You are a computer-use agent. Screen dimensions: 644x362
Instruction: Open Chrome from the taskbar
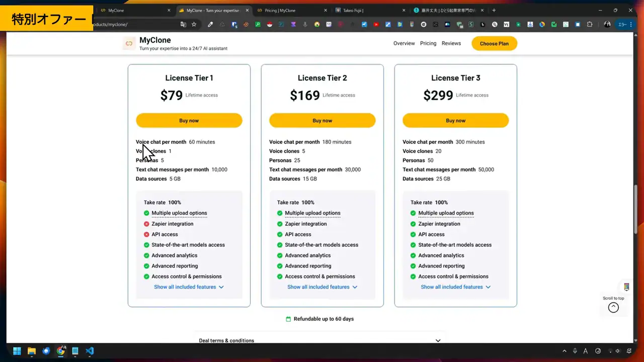coord(61,350)
